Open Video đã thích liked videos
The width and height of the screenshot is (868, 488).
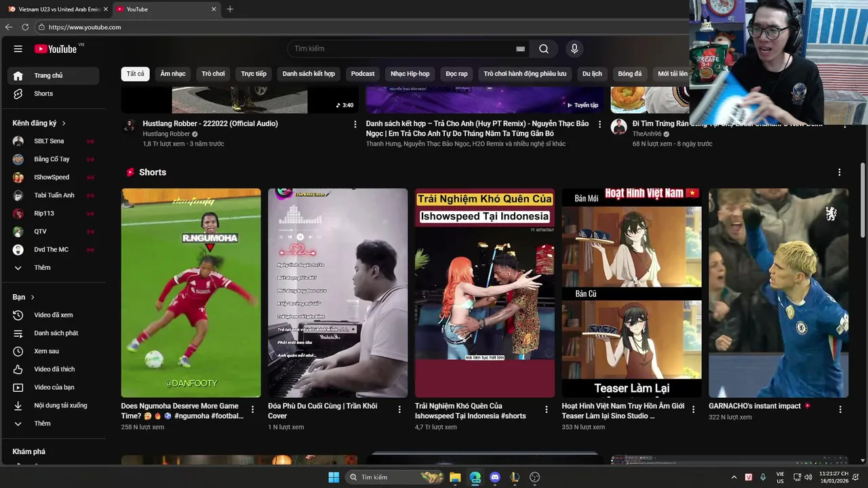pos(53,369)
